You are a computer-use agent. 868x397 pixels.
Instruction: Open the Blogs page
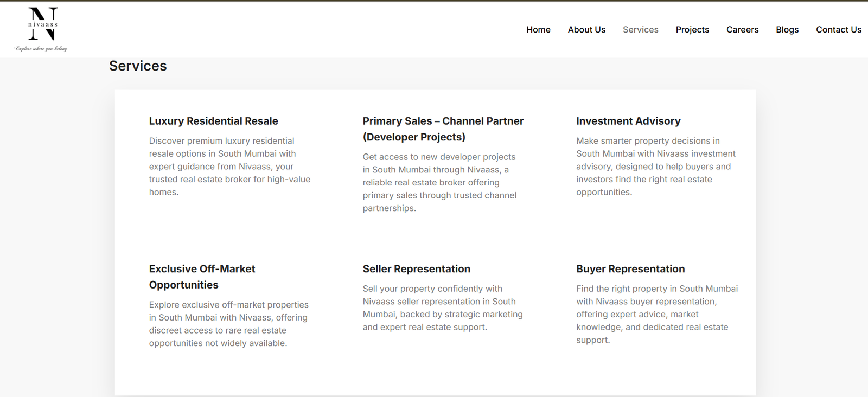787,30
